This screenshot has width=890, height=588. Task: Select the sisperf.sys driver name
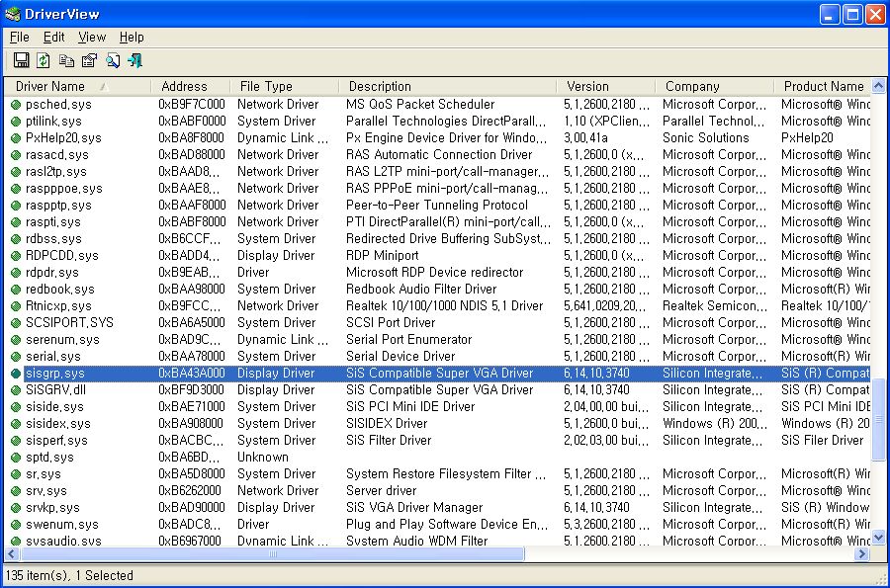(x=56, y=441)
